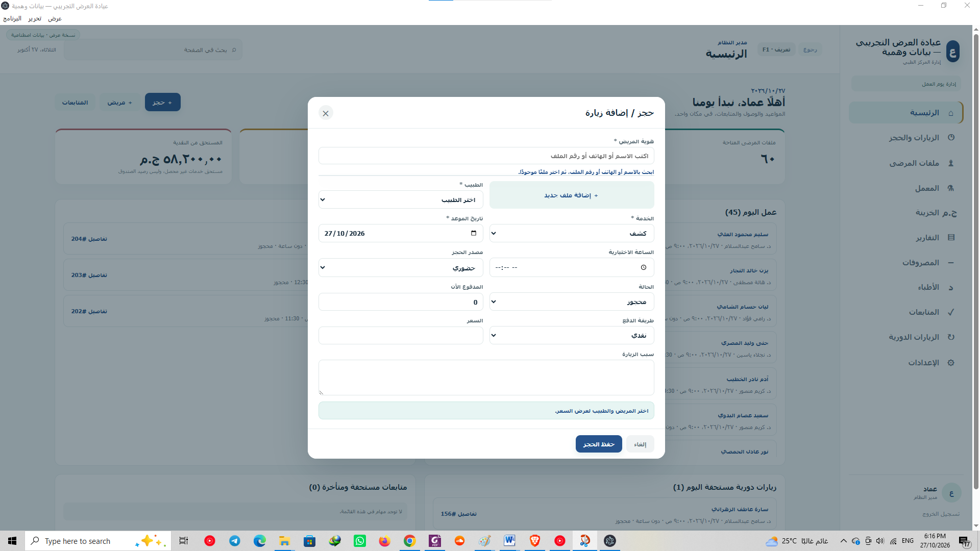
Task: Open the المعمل lab sidebar item
Action: tap(906, 188)
